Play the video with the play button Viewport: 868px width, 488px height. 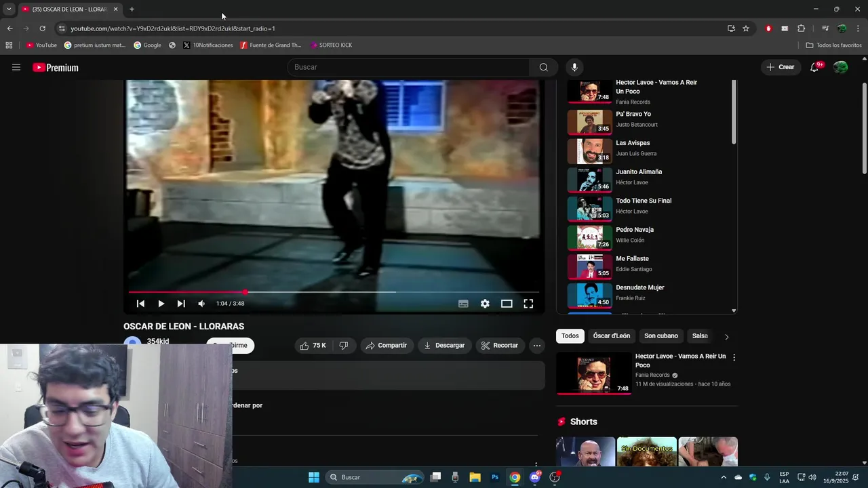coord(161,304)
